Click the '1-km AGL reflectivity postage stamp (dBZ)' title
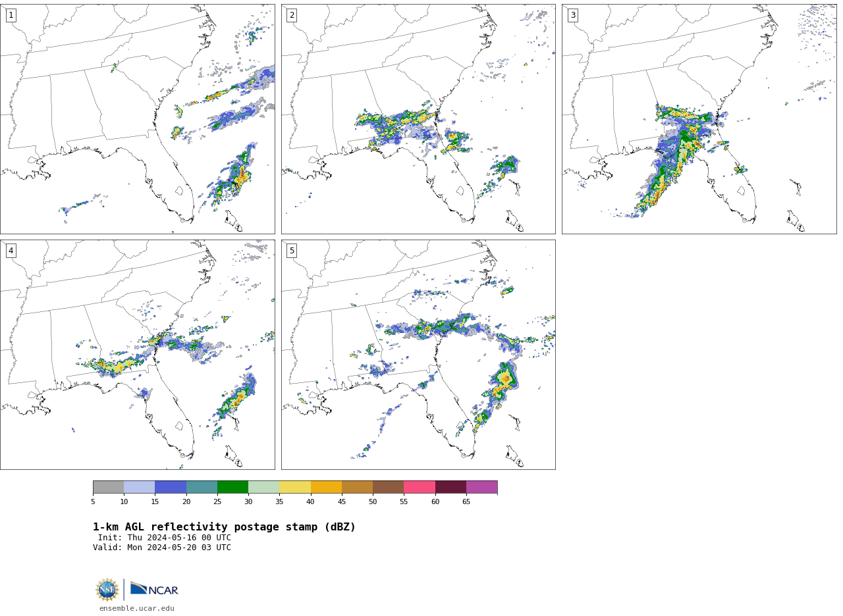Screen dimensions: 843x616 (224, 527)
